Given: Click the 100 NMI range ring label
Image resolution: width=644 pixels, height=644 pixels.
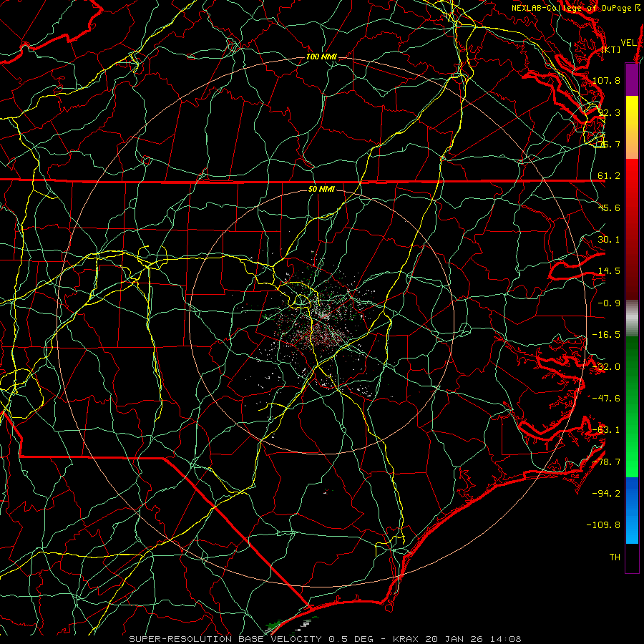Looking at the screenshot, I should coord(321,57).
